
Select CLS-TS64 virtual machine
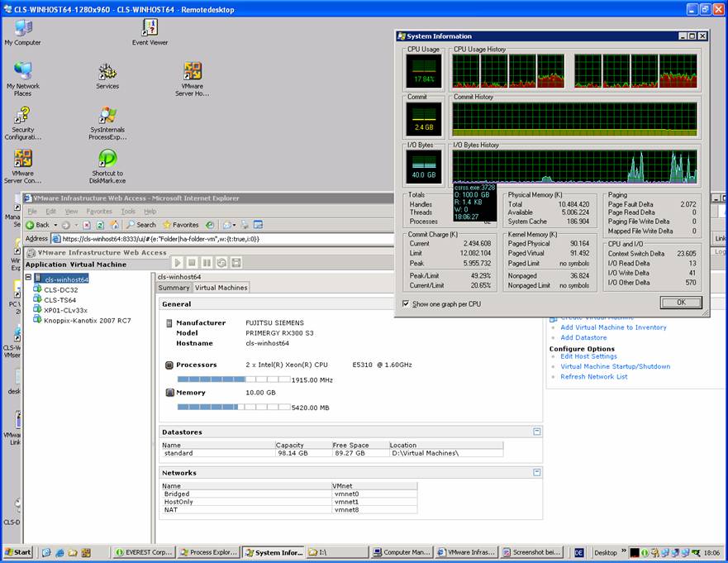point(59,300)
